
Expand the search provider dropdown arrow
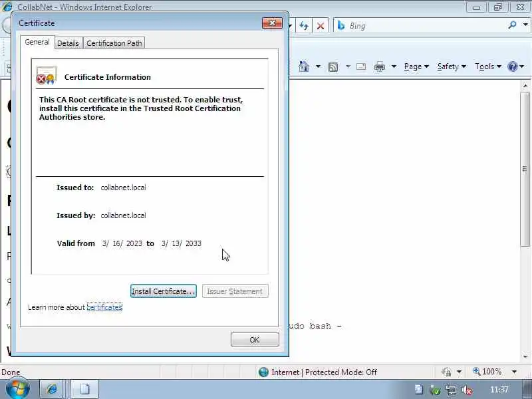click(525, 25)
